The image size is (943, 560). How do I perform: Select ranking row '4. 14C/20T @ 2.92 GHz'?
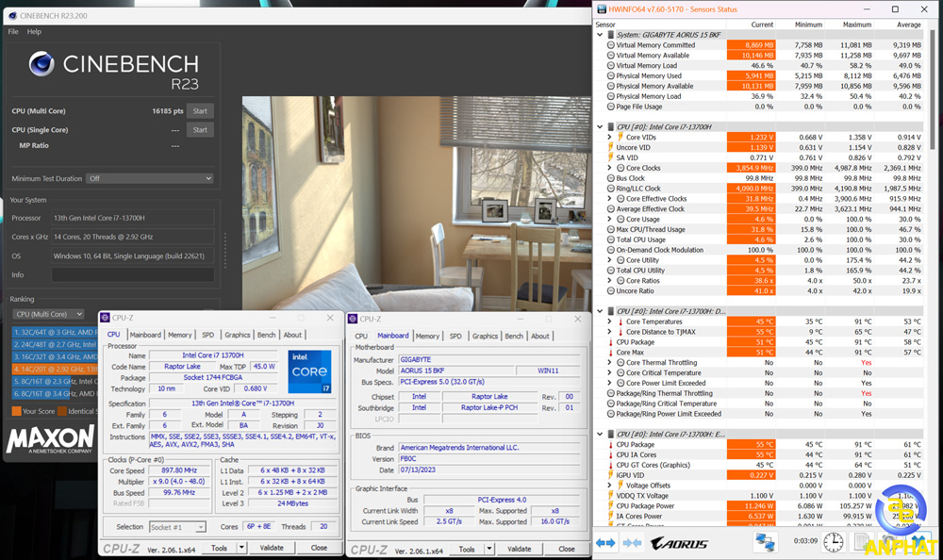pyautogui.click(x=55, y=370)
